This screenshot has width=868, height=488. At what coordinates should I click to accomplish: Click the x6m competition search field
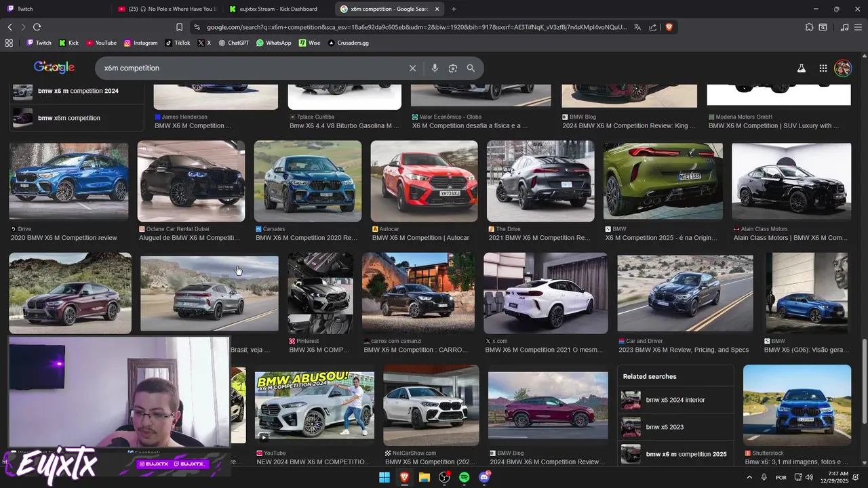click(x=251, y=68)
